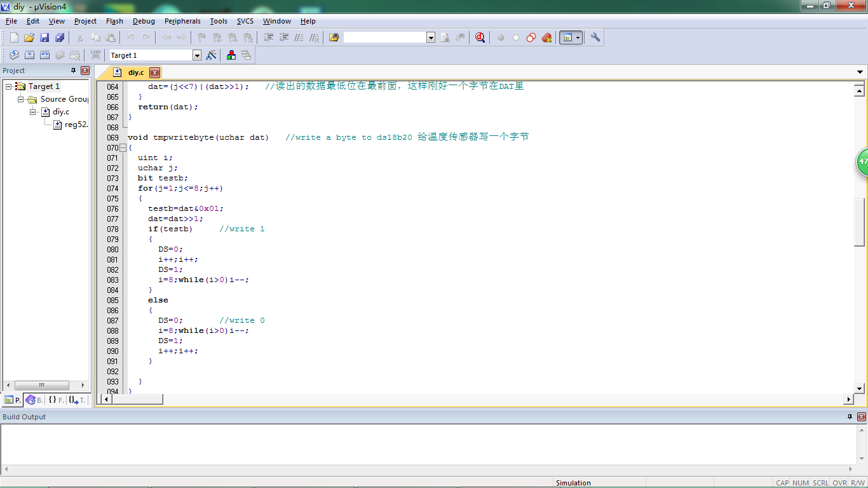Viewport: 868px width, 488px height.
Task: Open the SVCS menu
Action: coord(245,21)
